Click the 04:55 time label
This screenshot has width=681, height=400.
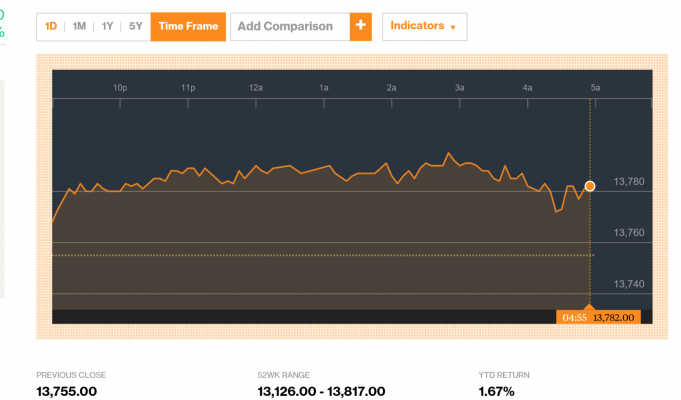coord(574,317)
